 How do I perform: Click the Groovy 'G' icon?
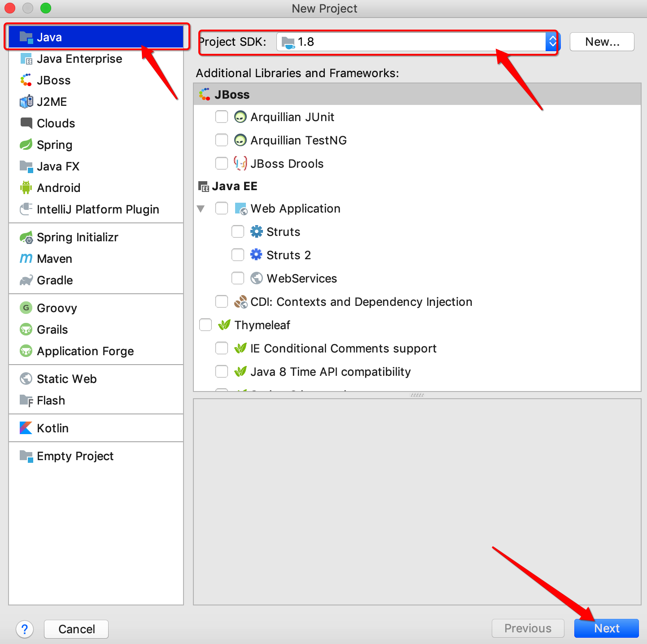click(26, 308)
